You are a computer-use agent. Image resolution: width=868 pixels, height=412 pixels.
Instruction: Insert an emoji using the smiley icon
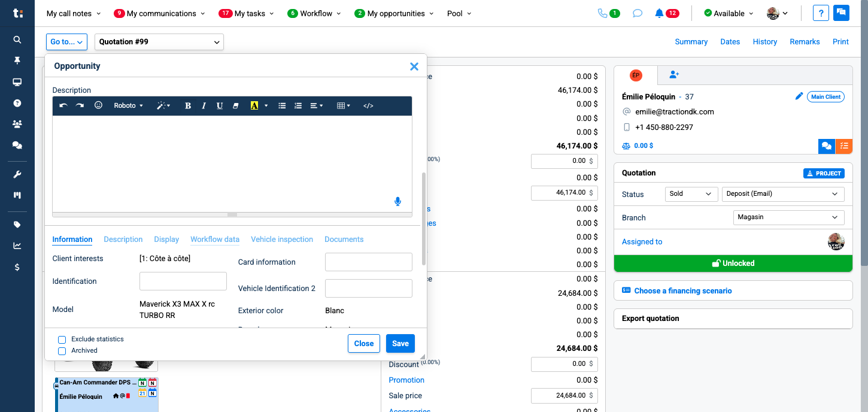(x=99, y=105)
